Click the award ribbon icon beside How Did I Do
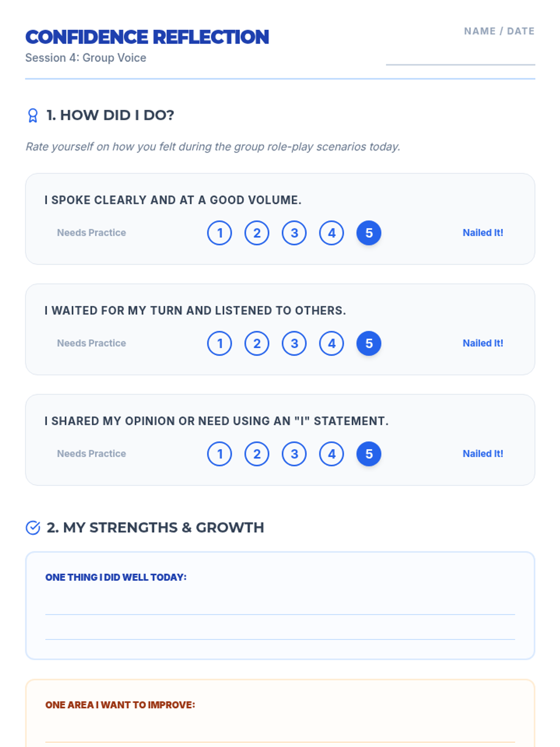The height and width of the screenshot is (747, 560). [x=33, y=115]
